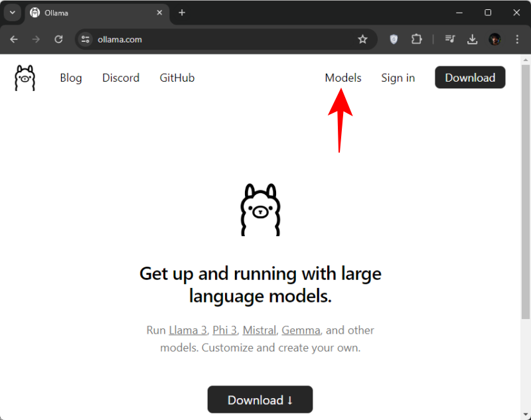531x420 pixels.
Task: Open the Discord nav link
Action: tap(121, 78)
